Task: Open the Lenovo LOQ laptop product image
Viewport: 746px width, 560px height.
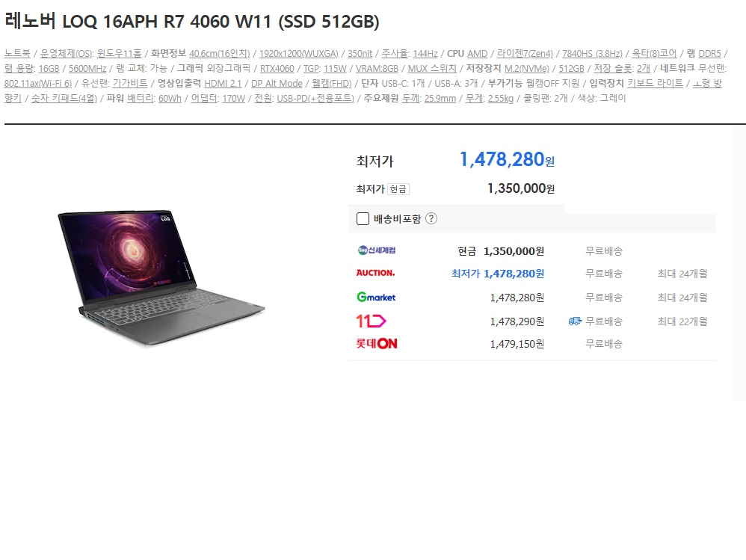Action: pyautogui.click(x=161, y=278)
